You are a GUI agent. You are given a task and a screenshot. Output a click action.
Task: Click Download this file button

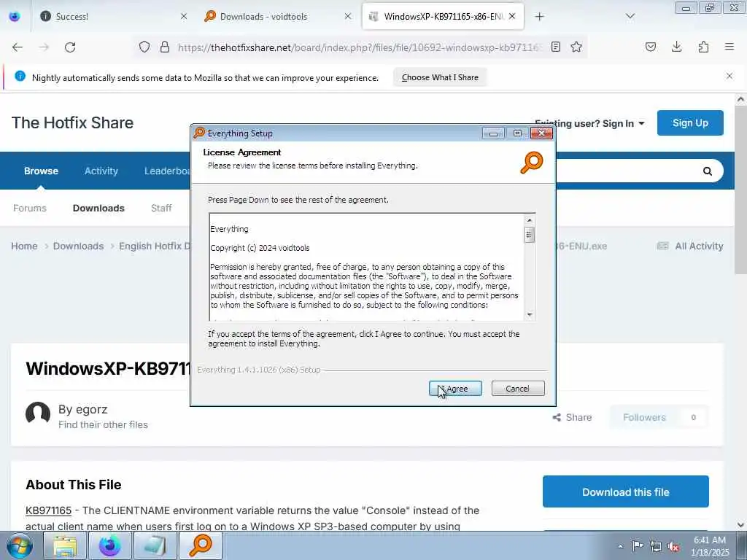(x=625, y=492)
